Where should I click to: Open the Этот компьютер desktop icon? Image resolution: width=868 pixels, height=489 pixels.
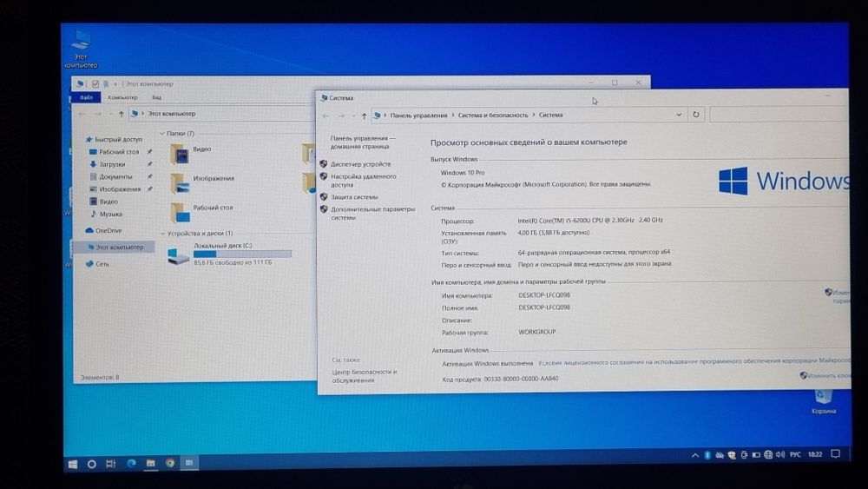[x=81, y=49]
